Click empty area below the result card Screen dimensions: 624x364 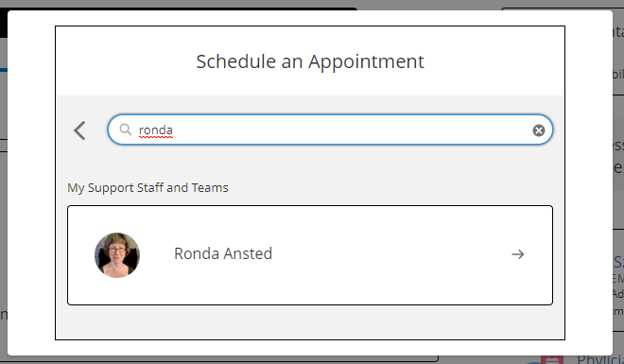(310, 322)
